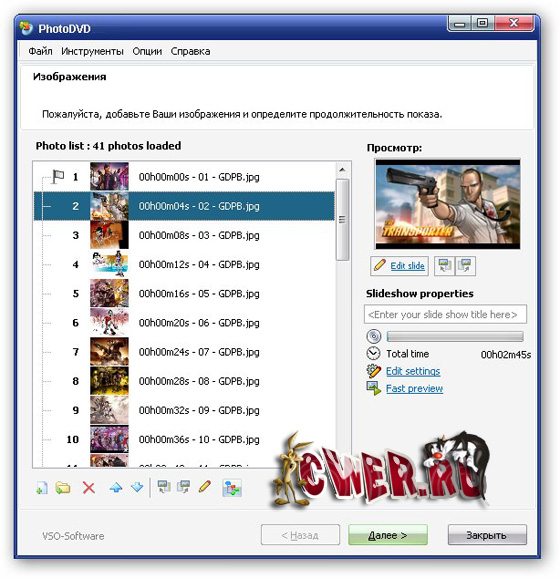560x578 pixels.
Task: Click rotate right icon beside Edit slide
Action: pyautogui.click(x=465, y=266)
